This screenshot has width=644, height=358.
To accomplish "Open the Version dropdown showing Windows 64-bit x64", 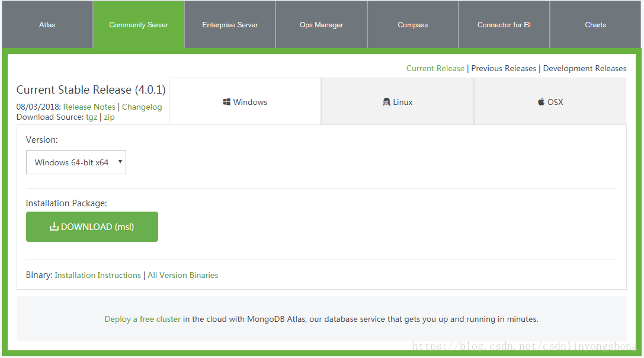I will [x=76, y=162].
